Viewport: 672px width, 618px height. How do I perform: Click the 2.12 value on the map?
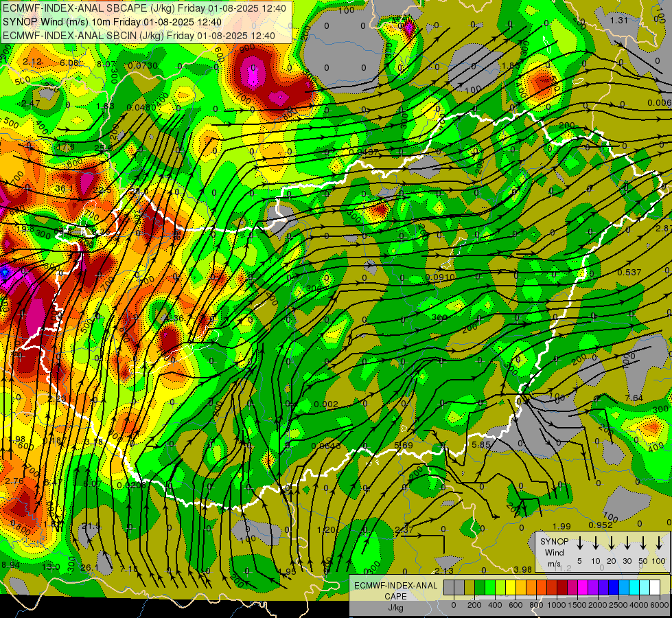pyautogui.click(x=32, y=62)
